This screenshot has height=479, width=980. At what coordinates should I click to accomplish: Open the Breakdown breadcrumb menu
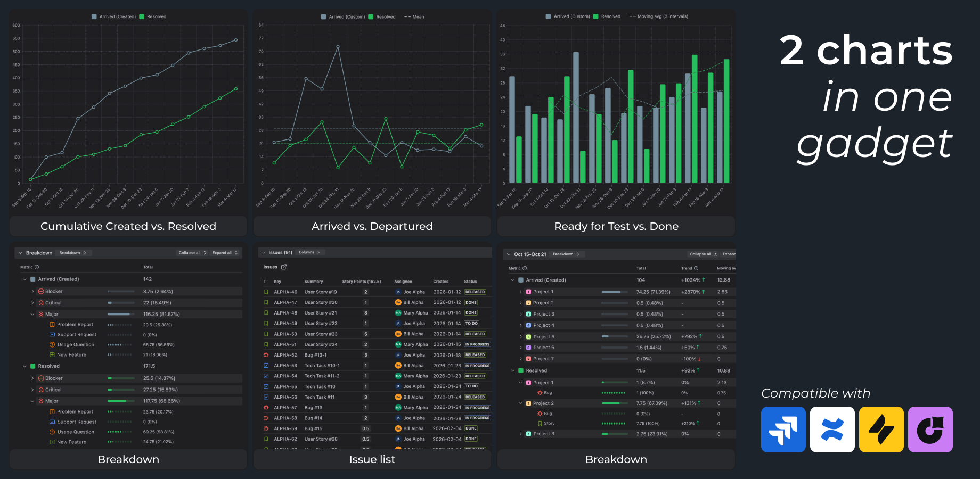click(x=74, y=252)
